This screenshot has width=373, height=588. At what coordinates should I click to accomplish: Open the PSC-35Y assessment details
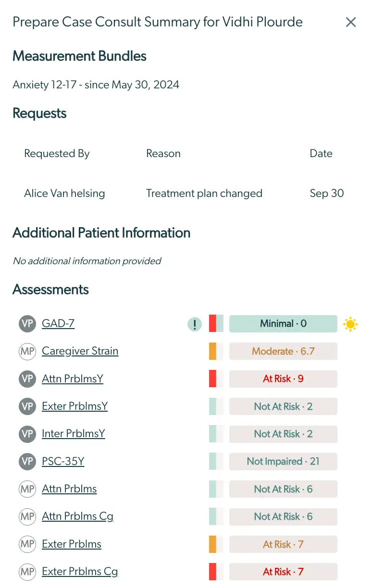point(63,462)
